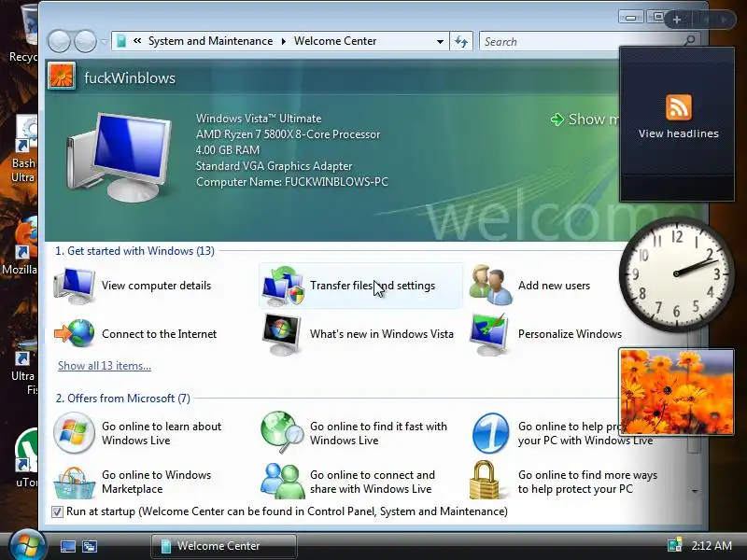Click the network tray icon
Screen dimensions: 747x560
674,545
